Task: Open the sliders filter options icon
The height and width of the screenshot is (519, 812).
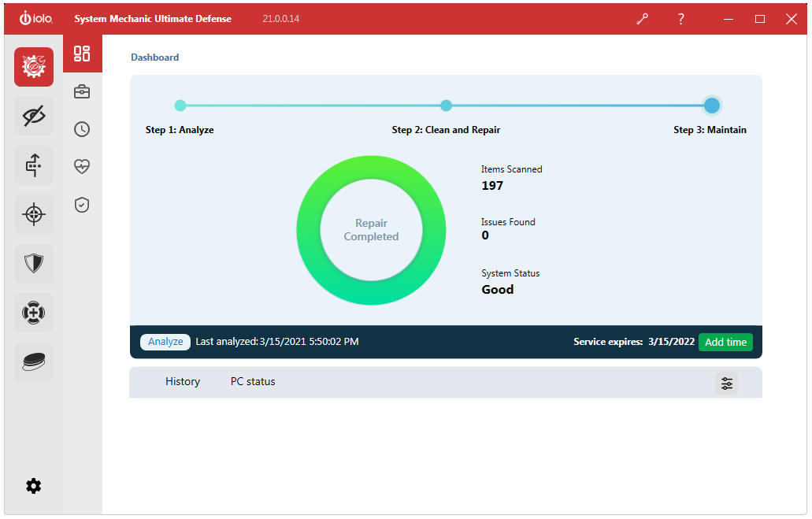Action: click(x=727, y=384)
